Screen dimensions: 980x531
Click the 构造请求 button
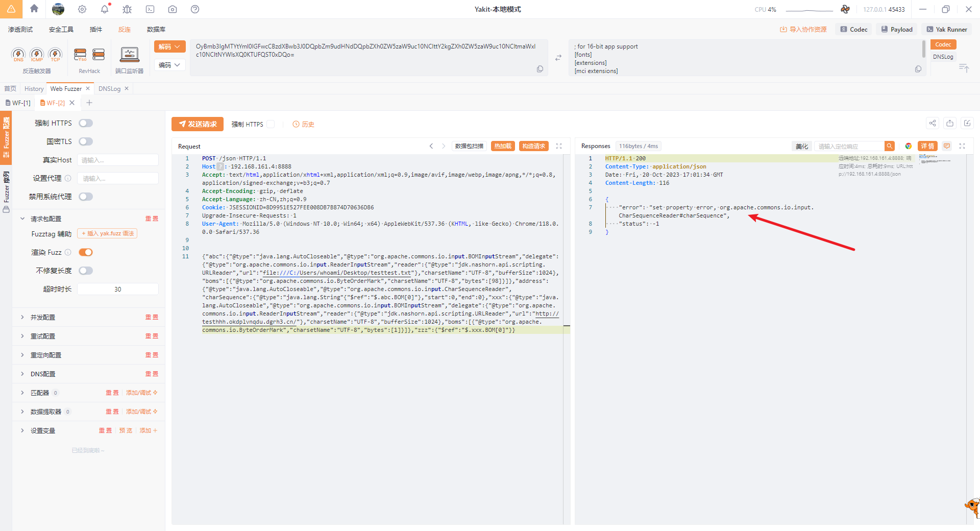[534, 146]
